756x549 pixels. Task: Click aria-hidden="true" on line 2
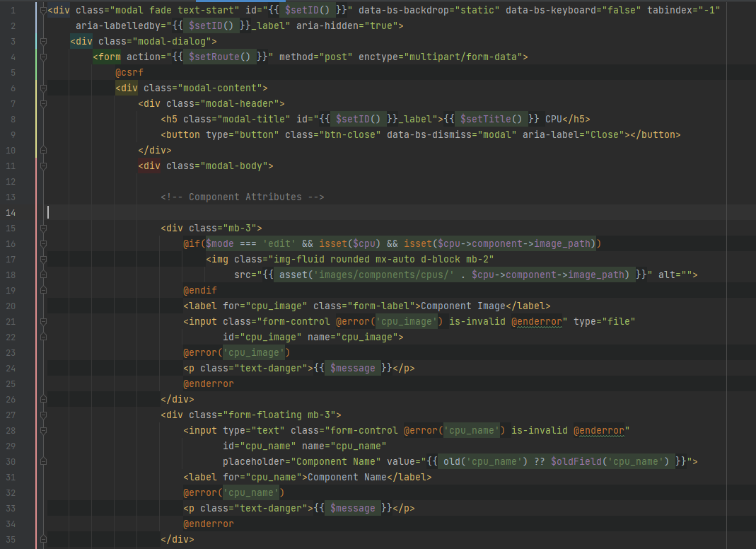pyautogui.click(x=347, y=25)
